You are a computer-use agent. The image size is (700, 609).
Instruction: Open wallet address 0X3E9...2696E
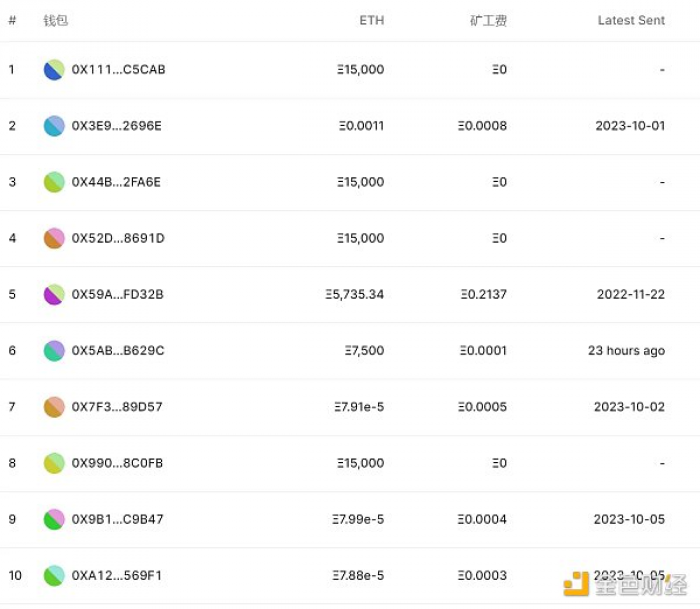click(x=117, y=126)
